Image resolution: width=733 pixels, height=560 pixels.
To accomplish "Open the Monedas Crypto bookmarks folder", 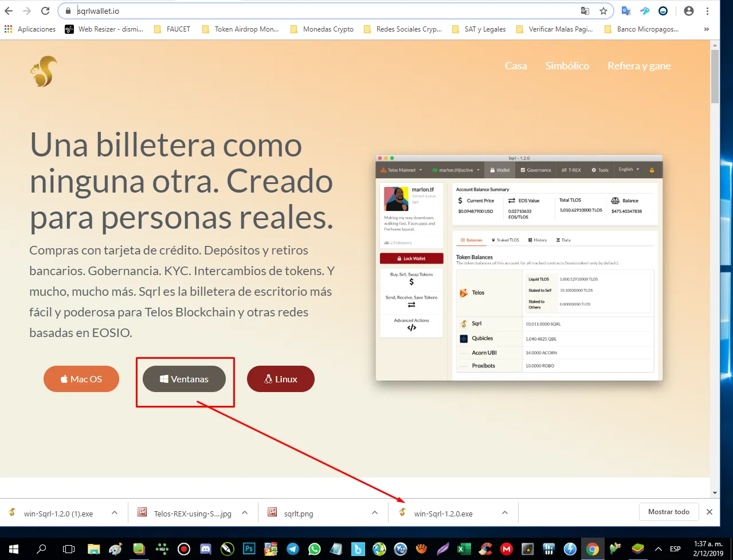I will point(322,29).
